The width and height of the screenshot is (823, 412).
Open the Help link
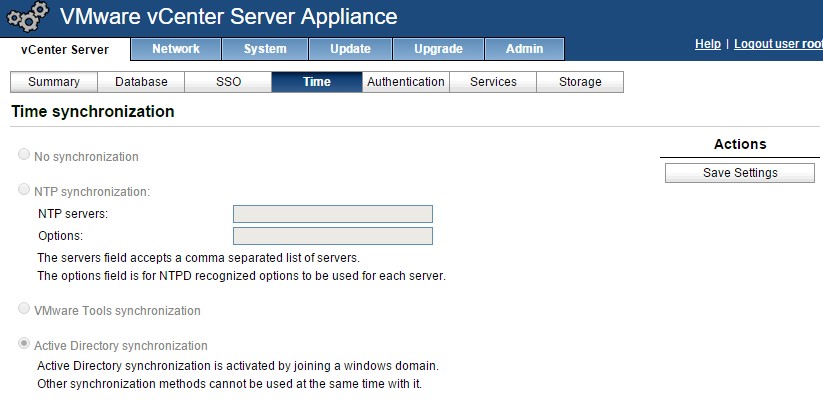coord(708,44)
